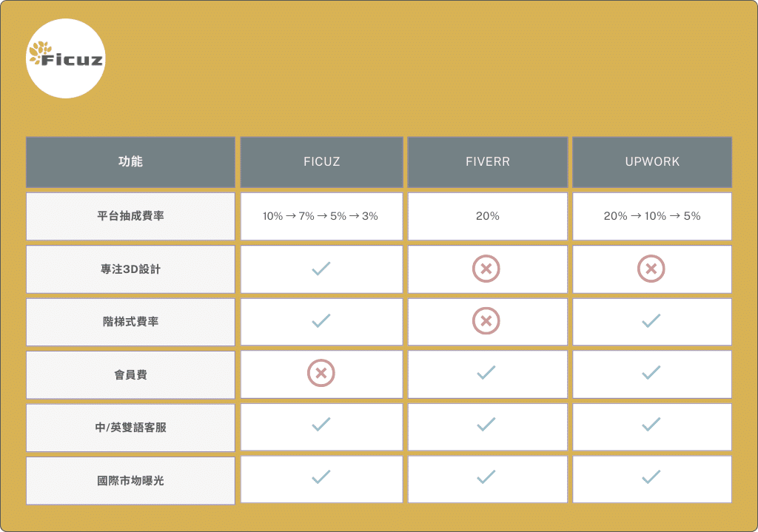Click the 平台抽成費率 row label

(x=130, y=216)
